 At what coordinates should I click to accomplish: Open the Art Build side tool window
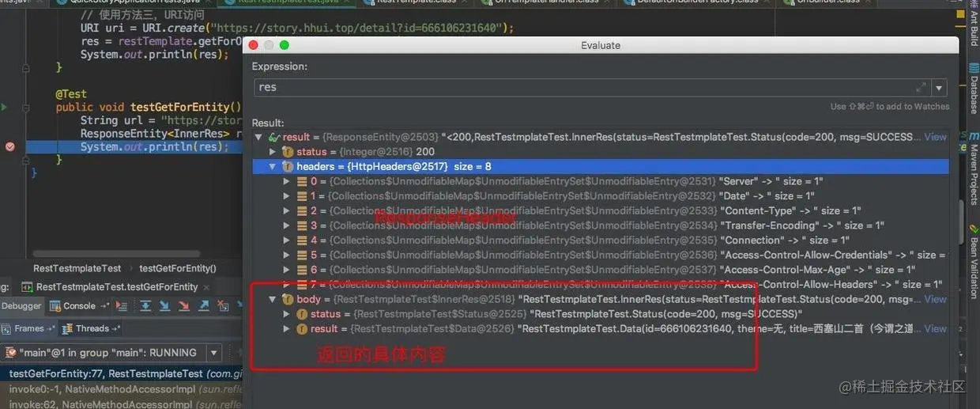[x=974, y=25]
